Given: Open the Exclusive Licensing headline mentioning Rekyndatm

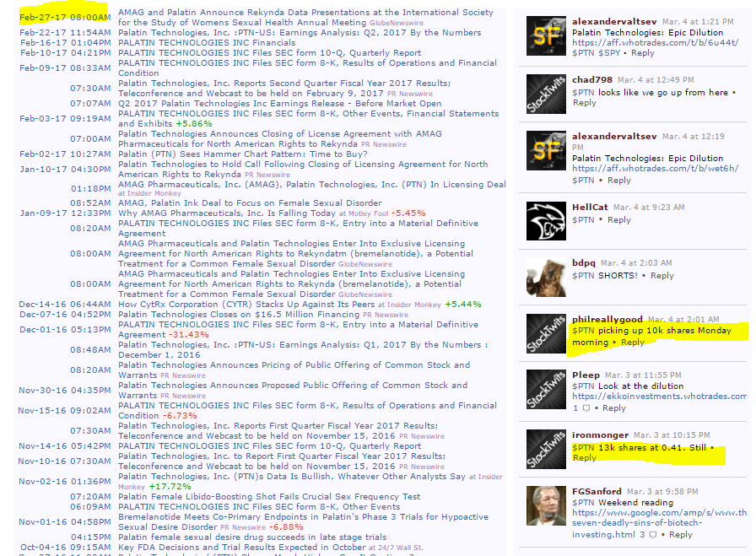Looking at the screenshot, I should click(295, 254).
